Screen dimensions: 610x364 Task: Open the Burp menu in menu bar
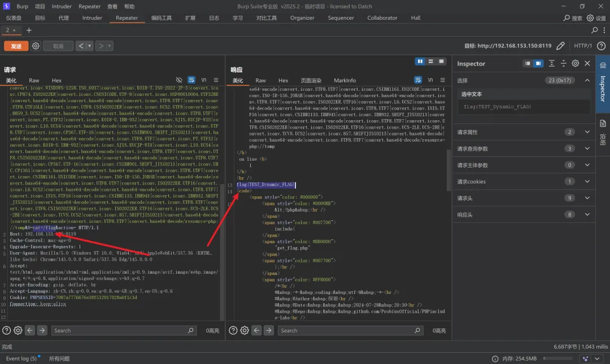(22, 6)
